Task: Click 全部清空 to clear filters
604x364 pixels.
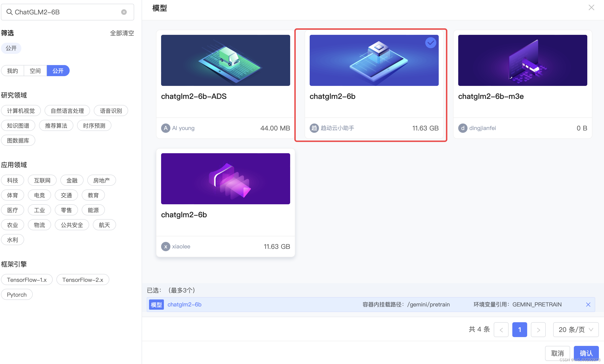Action: click(x=122, y=33)
